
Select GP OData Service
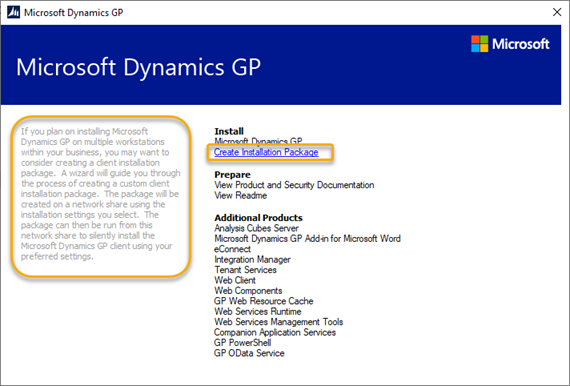tap(249, 353)
